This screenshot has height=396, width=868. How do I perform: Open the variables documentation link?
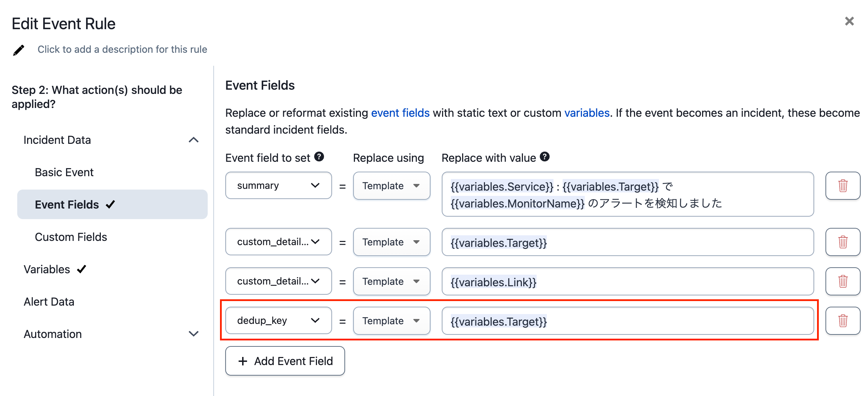coord(586,113)
